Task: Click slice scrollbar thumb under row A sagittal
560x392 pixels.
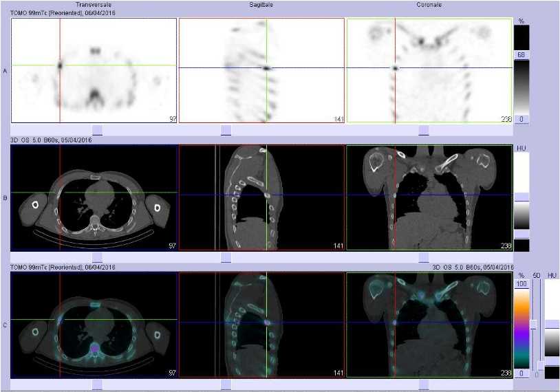Action: click(x=226, y=130)
